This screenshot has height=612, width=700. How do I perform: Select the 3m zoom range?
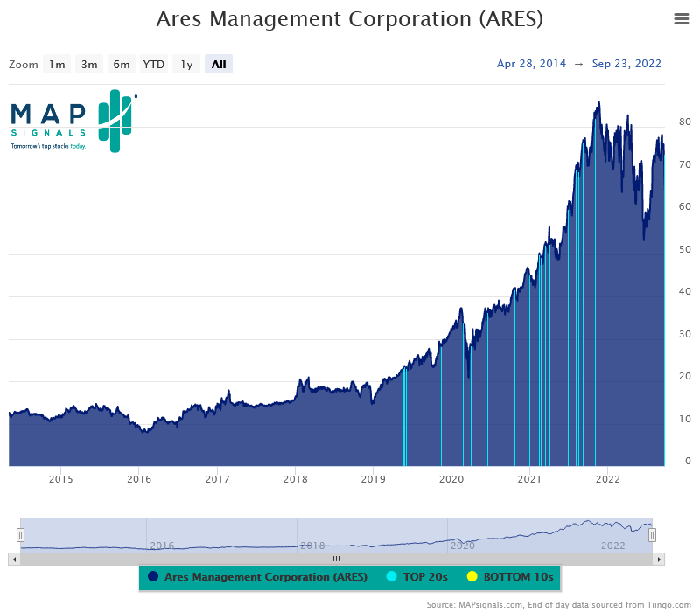89,64
